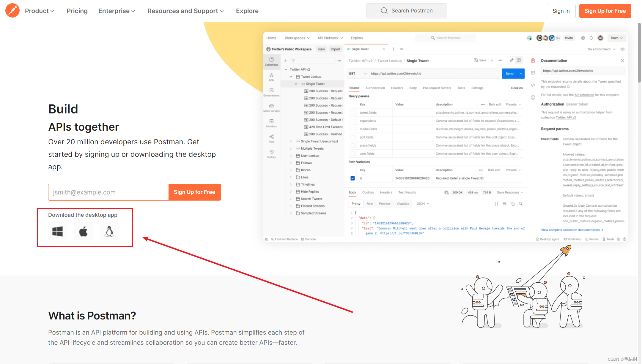642x364 pixels.
Task: Open Flow in the app preview sidebar
Action: click(271, 139)
